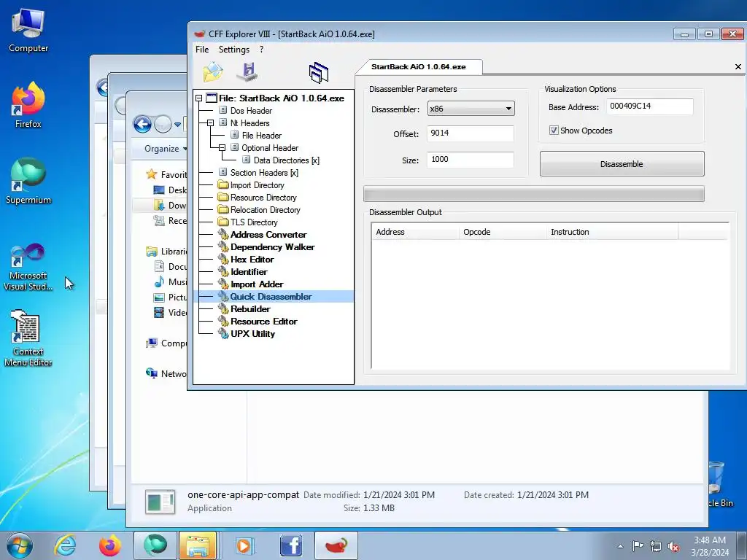
Task: Open the Facebook taskbar icon
Action: [x=290, y=545]
